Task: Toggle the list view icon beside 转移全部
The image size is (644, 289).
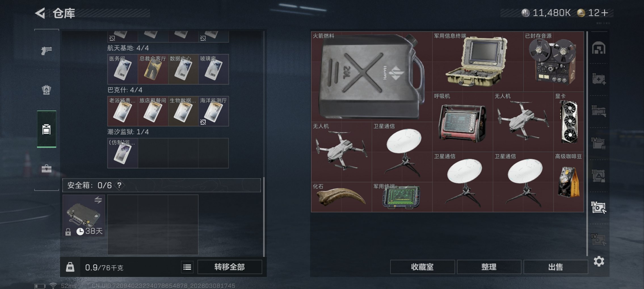Action: 187,267
